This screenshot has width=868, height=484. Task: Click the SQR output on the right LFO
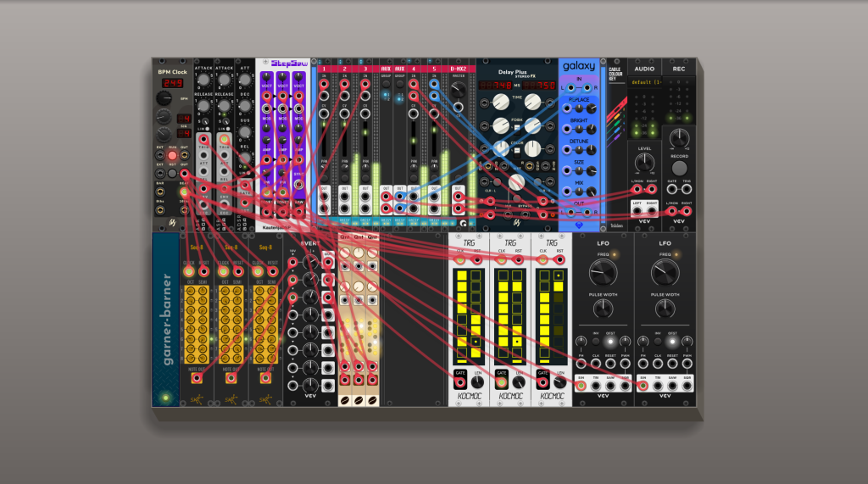(687, 386)
